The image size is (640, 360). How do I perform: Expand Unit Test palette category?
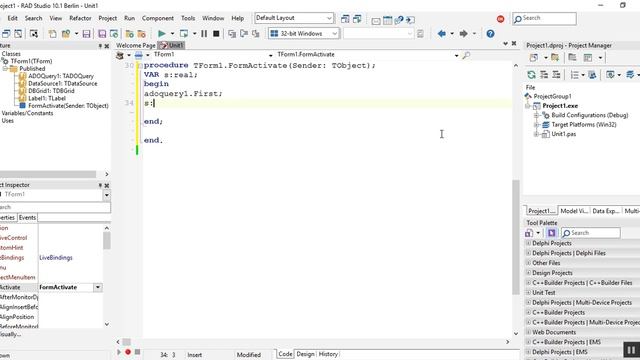(528, 293)
